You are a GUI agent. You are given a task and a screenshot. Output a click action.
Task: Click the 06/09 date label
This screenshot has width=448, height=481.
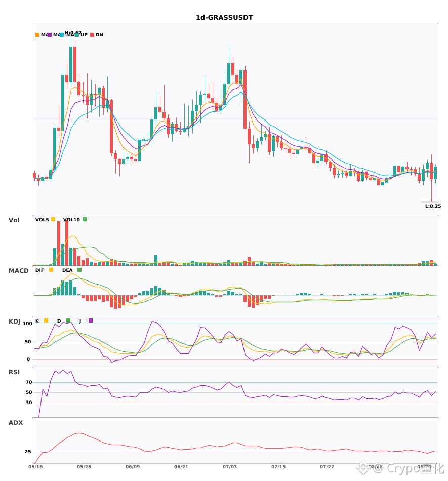coord(133,467)
